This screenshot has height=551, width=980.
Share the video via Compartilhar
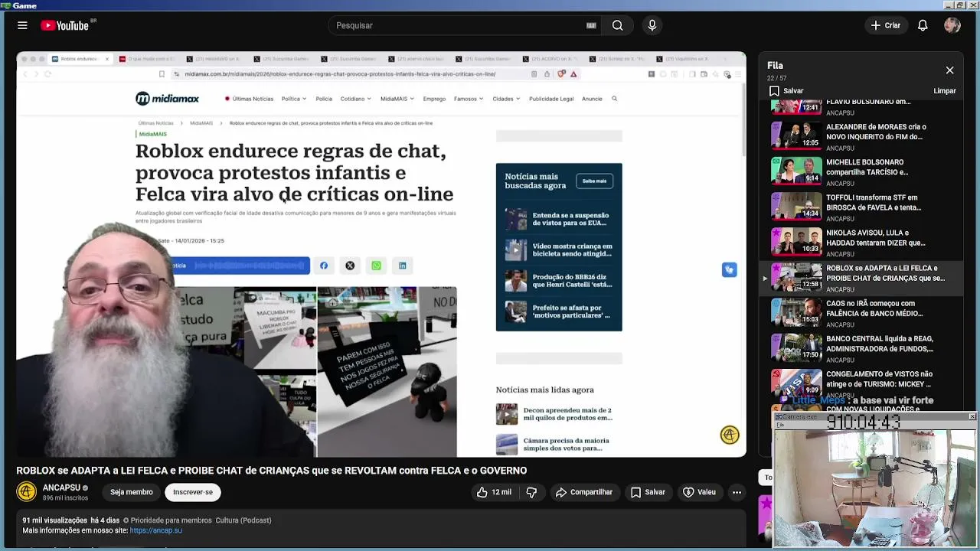pos(584,492)
